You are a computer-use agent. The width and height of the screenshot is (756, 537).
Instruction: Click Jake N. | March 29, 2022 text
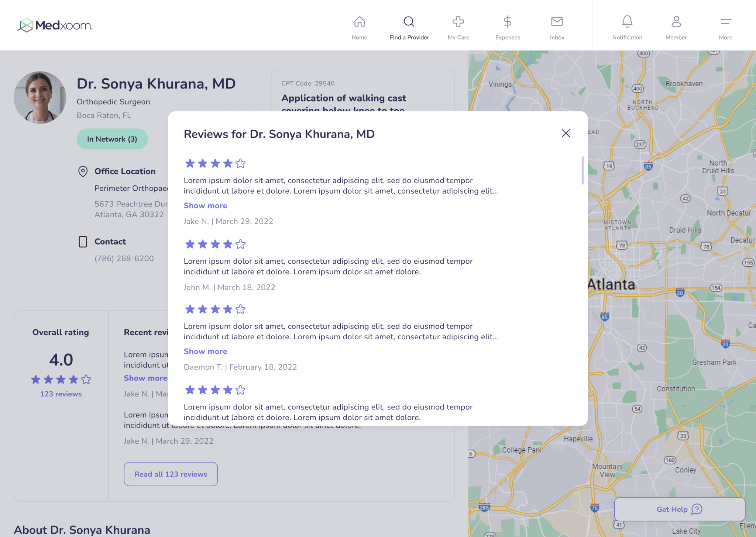point(228,221)
